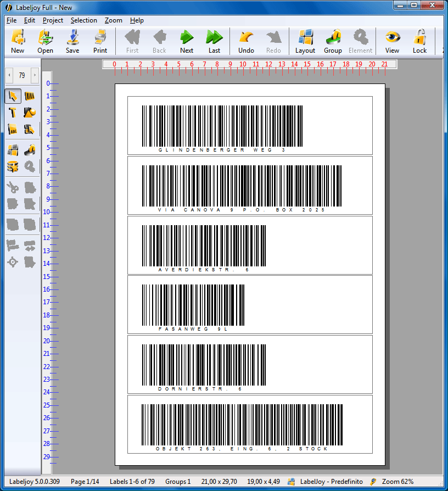The height and width of the screenshot is (491, 448).
Task: Open the Project menu
Action: (53, 20)
